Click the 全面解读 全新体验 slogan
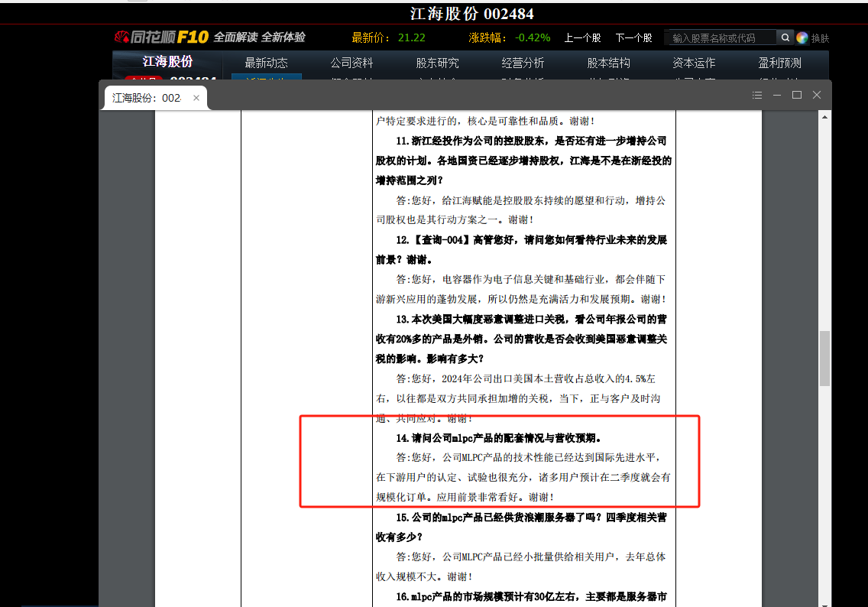Screen dimensions: 868x607 click(x=259, y=37)
